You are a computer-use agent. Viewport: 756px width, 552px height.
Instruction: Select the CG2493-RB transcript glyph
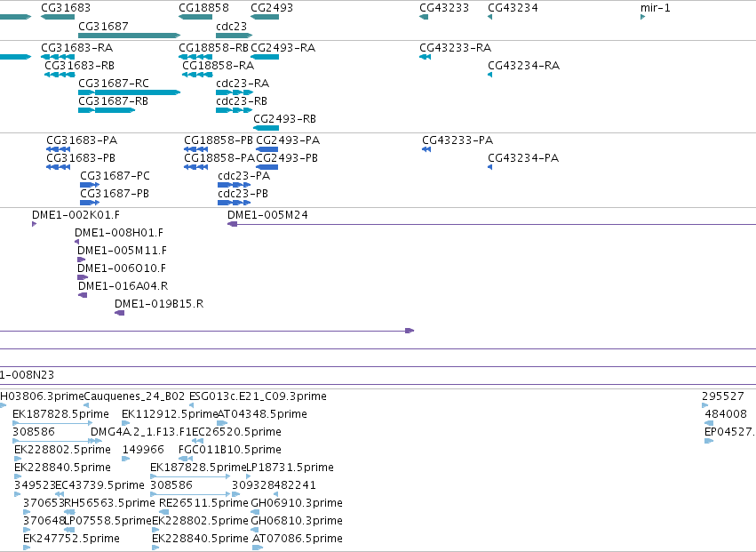coord(267,128)
